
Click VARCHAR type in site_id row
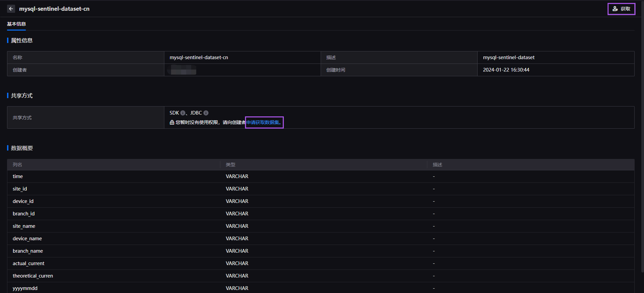point(237,189)
